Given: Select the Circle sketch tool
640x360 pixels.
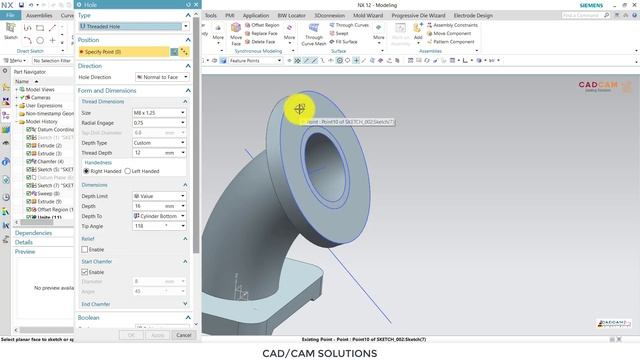Looking at the screenshot, I should [40, 40].
